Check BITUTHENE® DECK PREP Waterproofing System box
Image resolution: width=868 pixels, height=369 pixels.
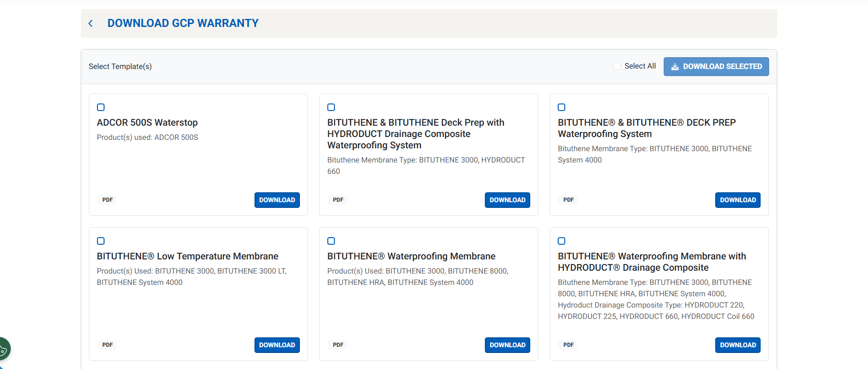[561, 107]
